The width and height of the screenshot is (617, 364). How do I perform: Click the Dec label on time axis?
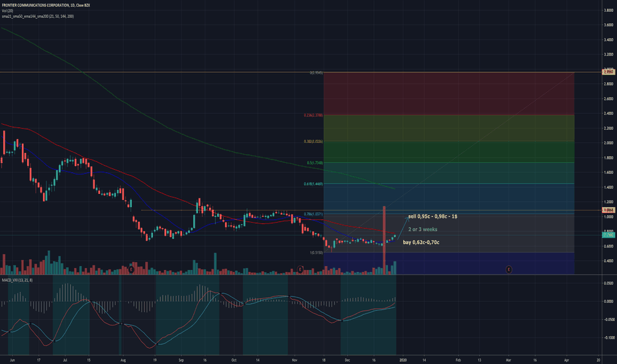point(347,360)
